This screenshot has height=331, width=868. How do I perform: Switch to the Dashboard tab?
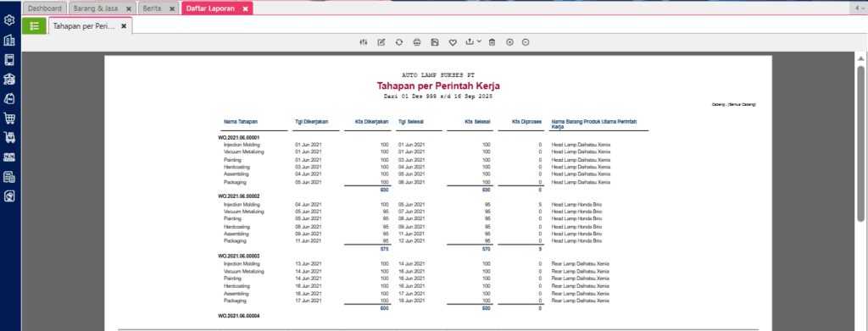[45, 8]
